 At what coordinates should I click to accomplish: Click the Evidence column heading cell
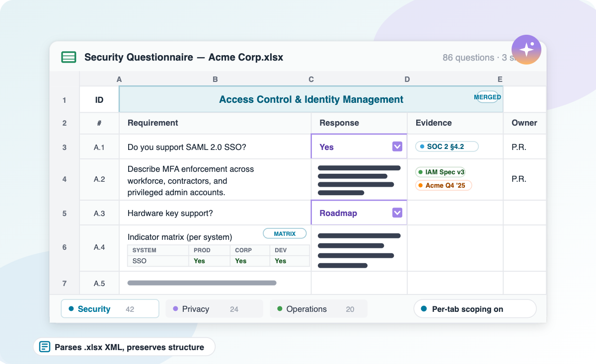point(455,123)
